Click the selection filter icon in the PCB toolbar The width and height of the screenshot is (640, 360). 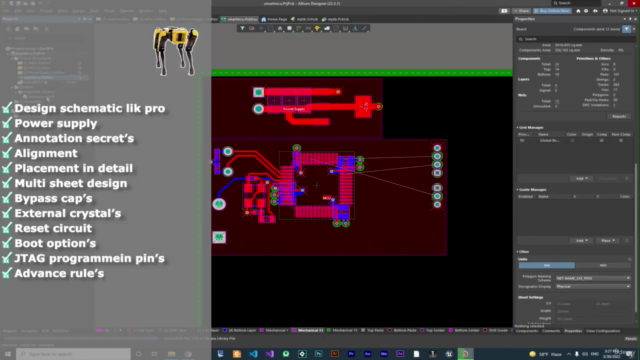click(x=242, y=28)
